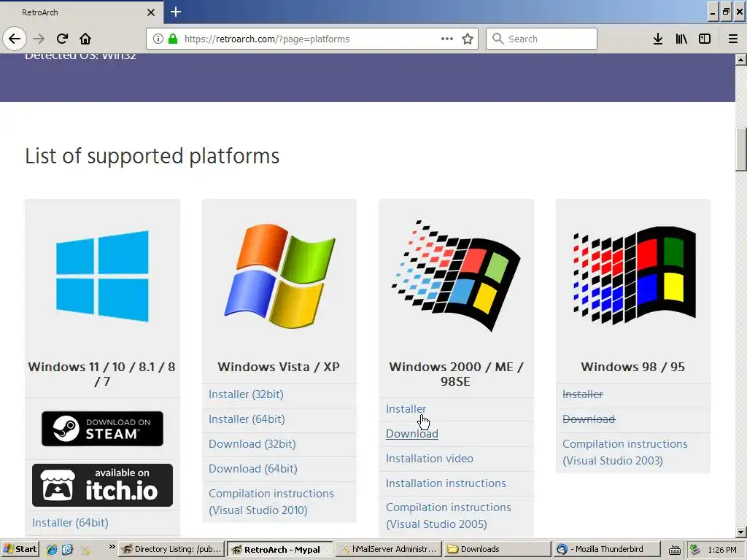Image resolution: width=747 pixels, height=560 pixels.
Task: Click the Windows 98 / 95 heading
Action: click(x=632, y=367)
